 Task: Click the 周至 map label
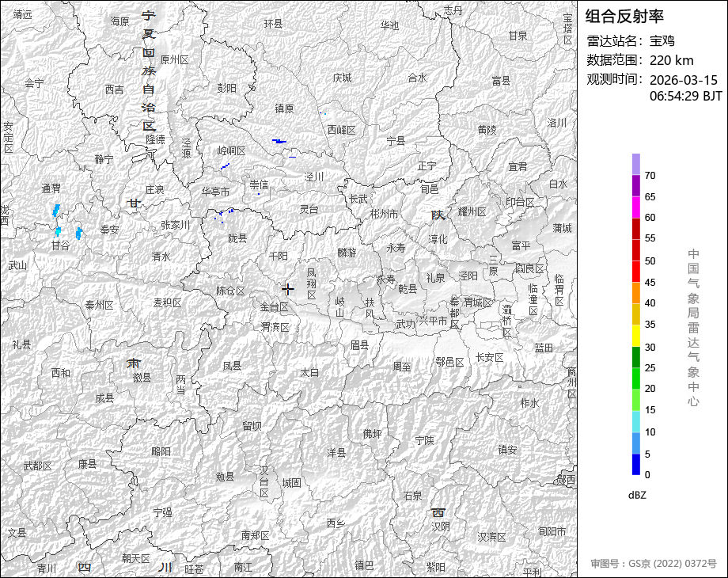pyautogui.click(x=402, y=367)
